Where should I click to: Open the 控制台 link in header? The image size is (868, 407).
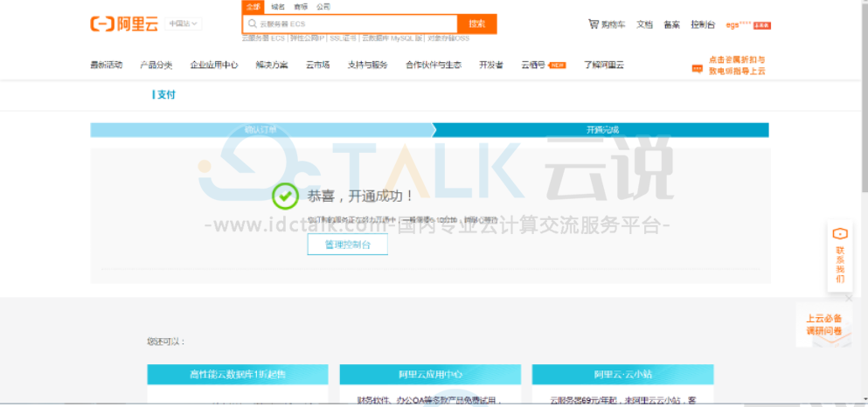click(x=703, y=24)
